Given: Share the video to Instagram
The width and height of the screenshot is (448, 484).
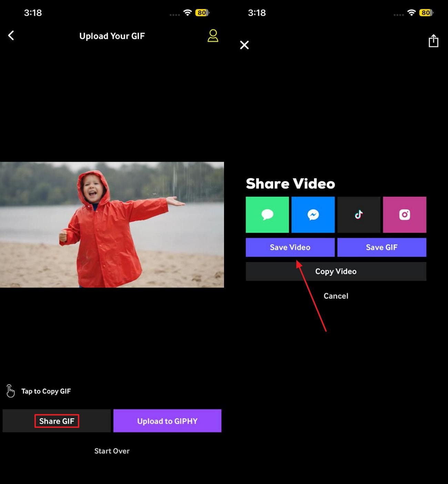Looking at the screenshot, I should click(405, 215).
